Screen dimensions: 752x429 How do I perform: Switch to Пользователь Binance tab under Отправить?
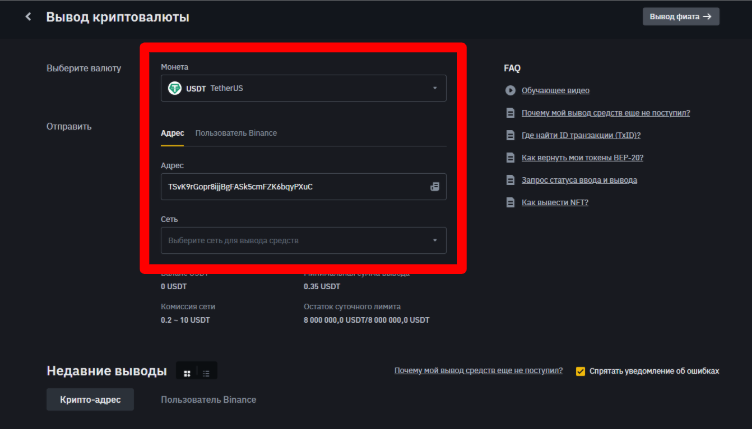(236, 133)
